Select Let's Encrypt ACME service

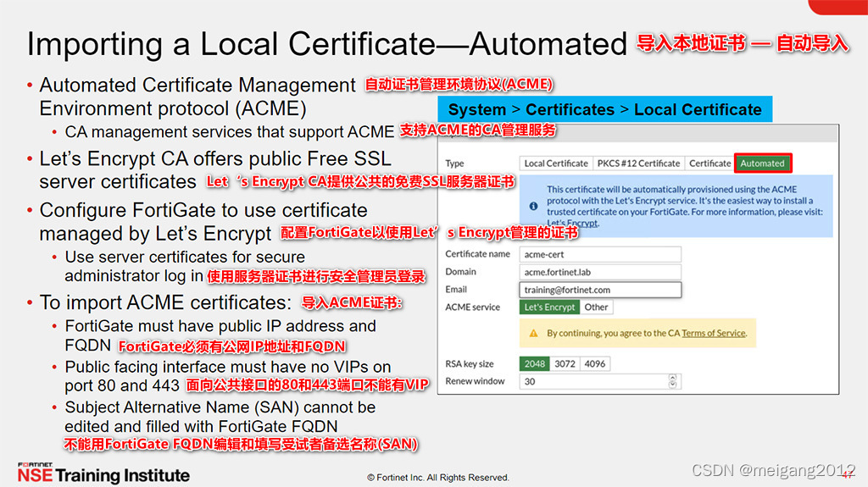tap(549, 307)
